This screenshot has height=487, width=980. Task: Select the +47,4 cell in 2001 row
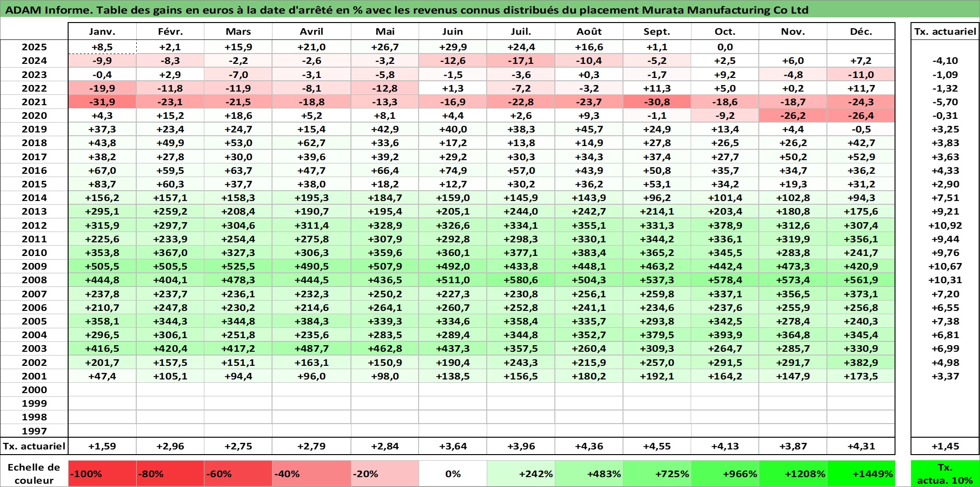tap(102, 376)
